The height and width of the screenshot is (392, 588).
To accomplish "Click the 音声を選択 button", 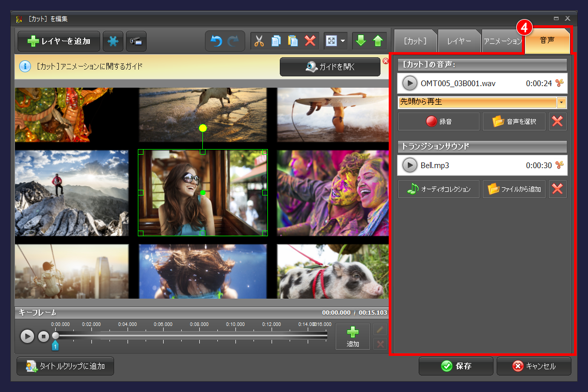I will [x=514, y=122].
